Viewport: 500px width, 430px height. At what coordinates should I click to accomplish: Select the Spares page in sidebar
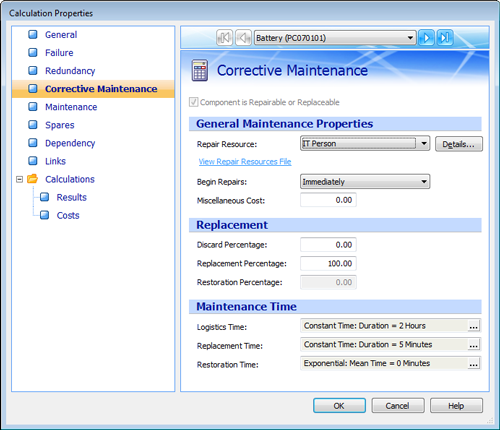[x=60, y=125]
